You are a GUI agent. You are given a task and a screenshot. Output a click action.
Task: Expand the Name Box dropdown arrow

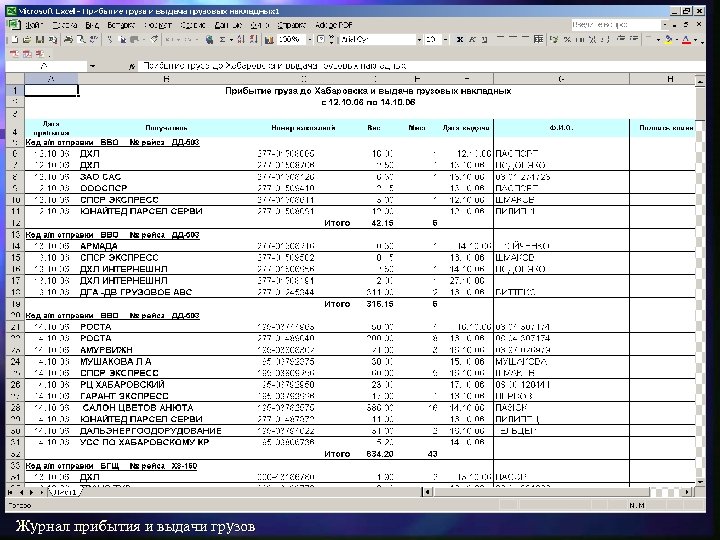point(92,67)
